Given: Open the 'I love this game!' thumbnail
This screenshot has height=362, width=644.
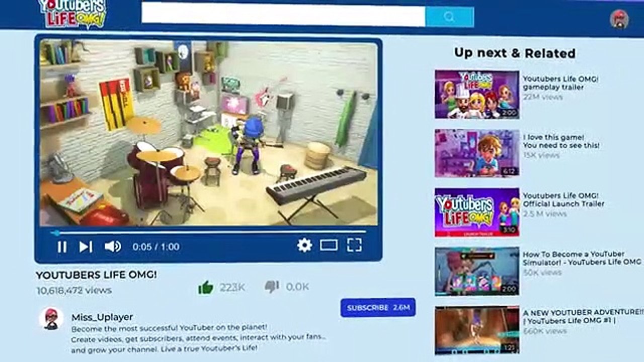Looking at the screenshot, I should click(x=477, y=153).
